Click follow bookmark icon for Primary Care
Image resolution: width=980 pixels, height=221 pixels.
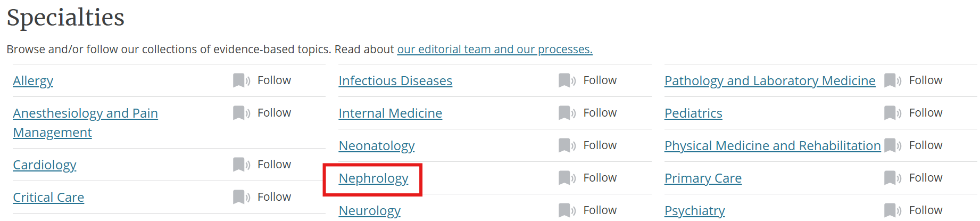[x=892, y=178]
